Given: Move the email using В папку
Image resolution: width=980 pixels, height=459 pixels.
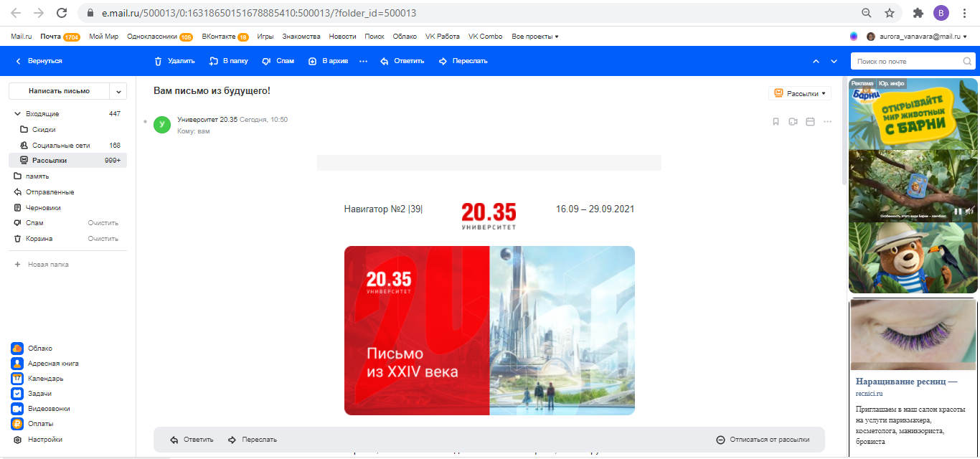Looking at the screenshot, I should [x=228, y=61].
